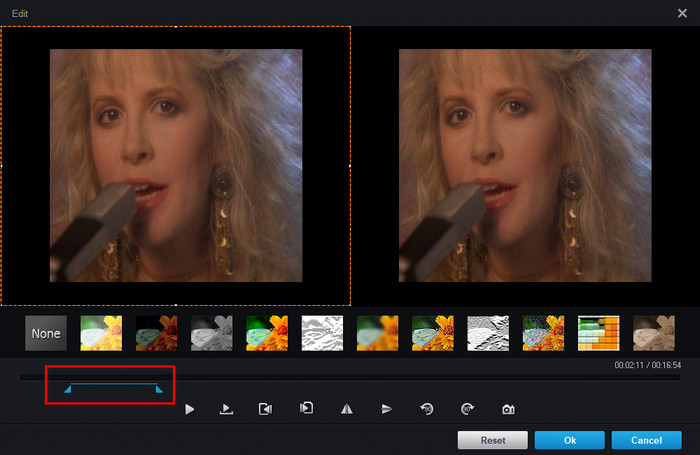Apply the grayscale butterfly effect
The width and height of the screenshot is (700, 455).
[x=212, y=333]
